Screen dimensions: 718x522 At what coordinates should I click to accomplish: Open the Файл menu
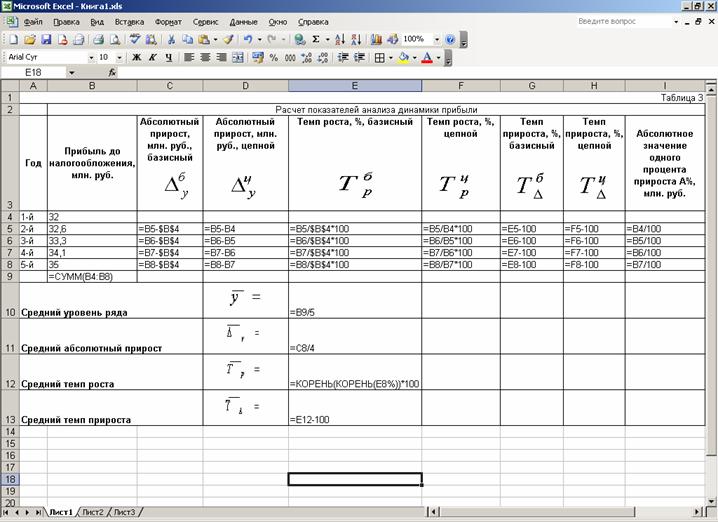33,22
